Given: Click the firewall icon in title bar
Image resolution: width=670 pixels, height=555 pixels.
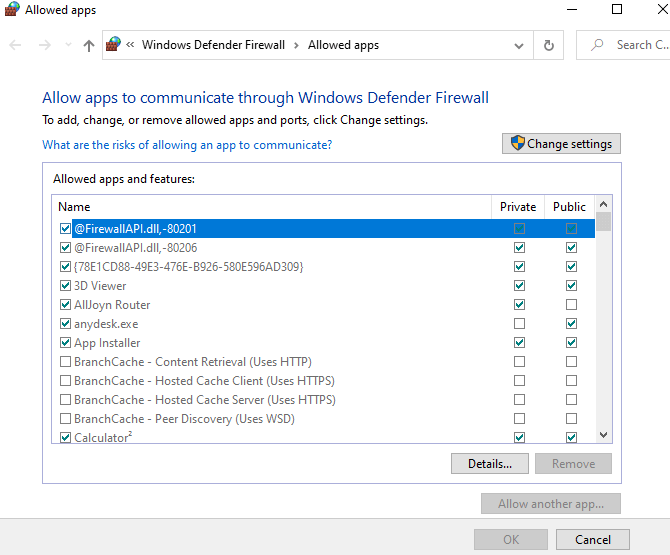Looking at the screenshot, I should pos(12,10).
